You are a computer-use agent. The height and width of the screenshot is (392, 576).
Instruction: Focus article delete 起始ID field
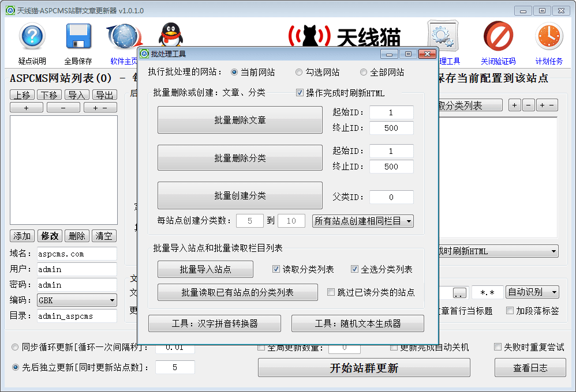[391, 112]
